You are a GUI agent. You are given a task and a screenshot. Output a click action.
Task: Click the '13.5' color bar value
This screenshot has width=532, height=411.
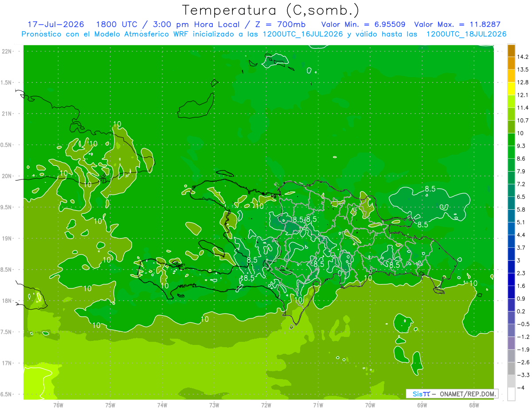523,70
